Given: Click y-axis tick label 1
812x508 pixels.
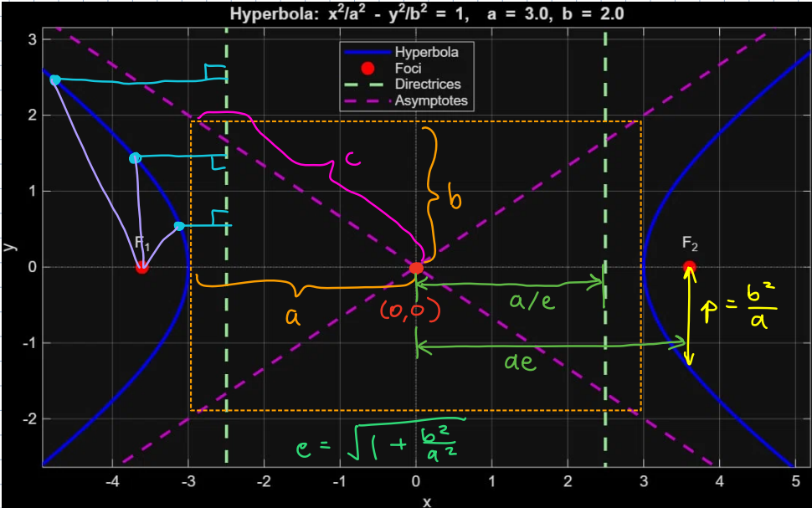Looking at the screenshot, I should point(33,191).
